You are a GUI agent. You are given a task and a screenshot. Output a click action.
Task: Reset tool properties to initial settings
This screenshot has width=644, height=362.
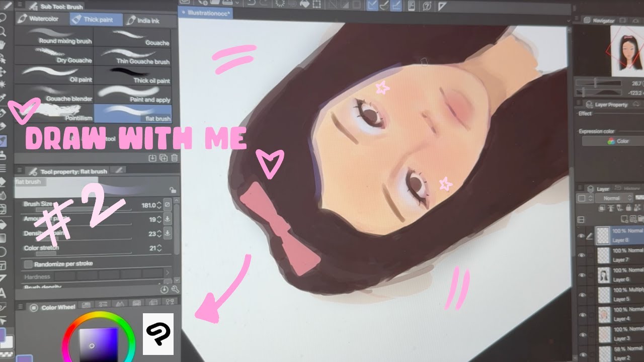pos(165,289)
